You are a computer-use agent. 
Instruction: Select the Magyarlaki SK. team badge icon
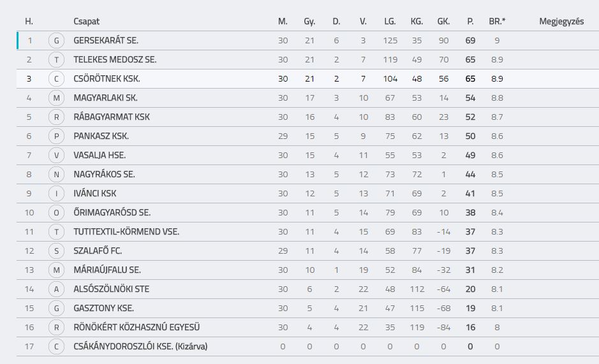point(56,98)
